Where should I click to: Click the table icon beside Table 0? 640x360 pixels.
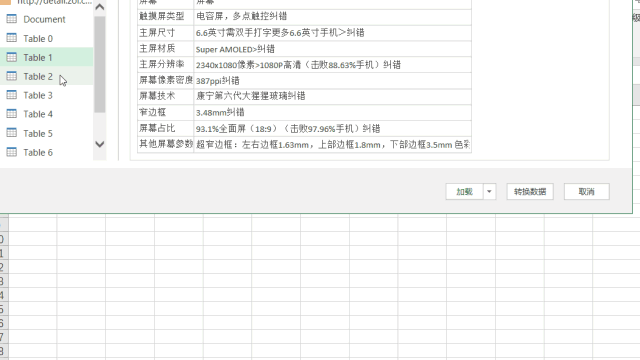[x=12, y=38]
